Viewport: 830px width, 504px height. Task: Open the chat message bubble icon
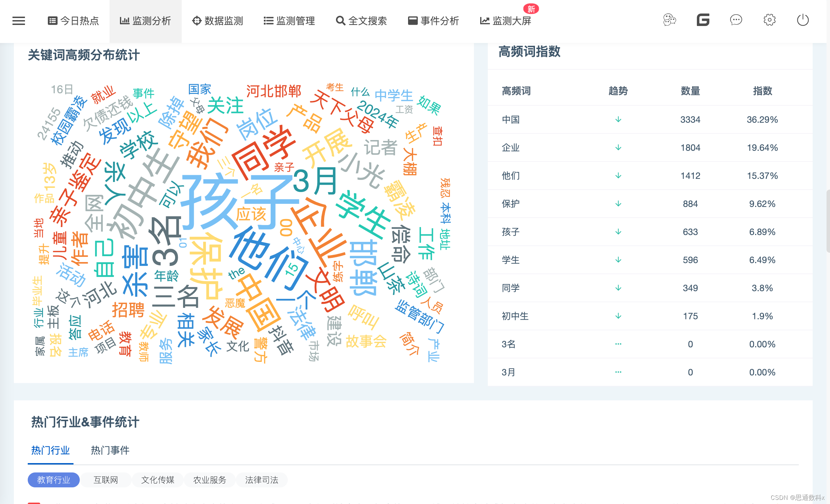736,20
